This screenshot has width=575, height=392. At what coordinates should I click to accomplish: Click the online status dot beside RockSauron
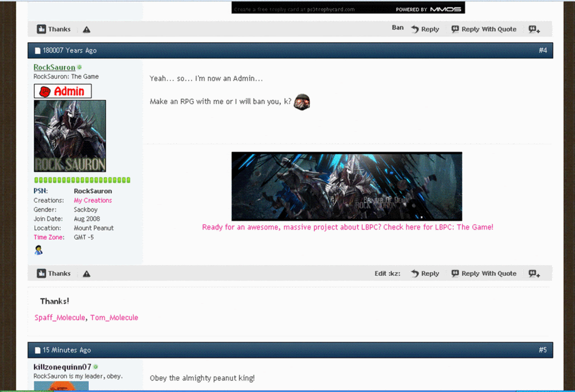(80, 67)
